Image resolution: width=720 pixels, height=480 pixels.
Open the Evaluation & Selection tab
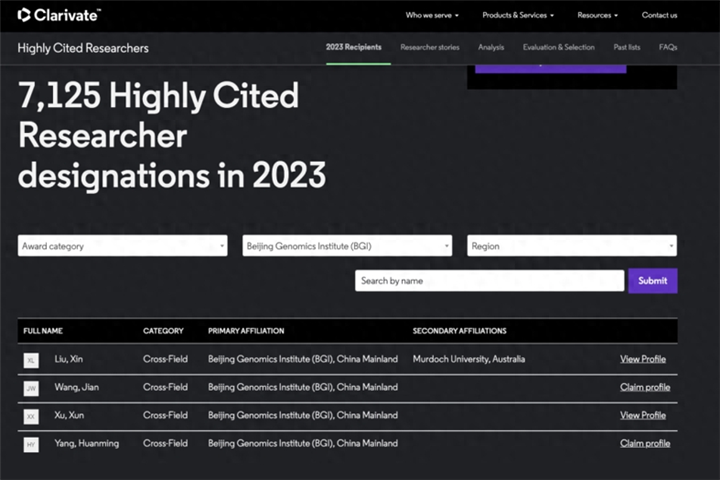coord(558,47)
